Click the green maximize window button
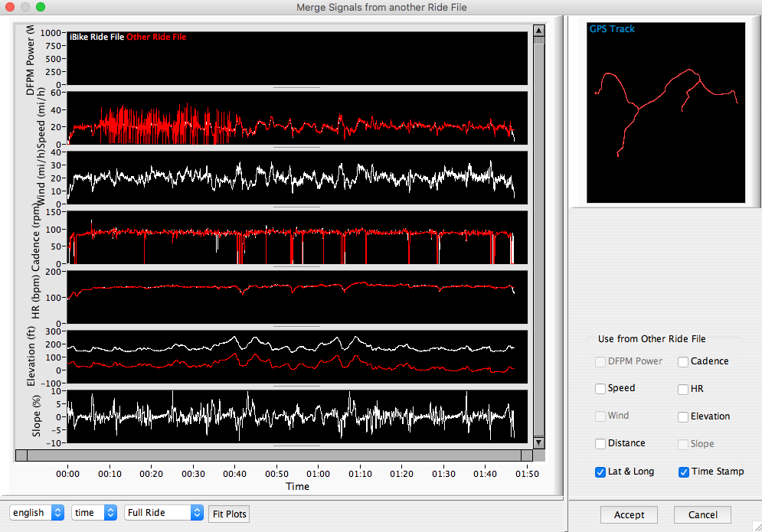The height and width of the screenshot is (532, 762). tap(41, 7)
